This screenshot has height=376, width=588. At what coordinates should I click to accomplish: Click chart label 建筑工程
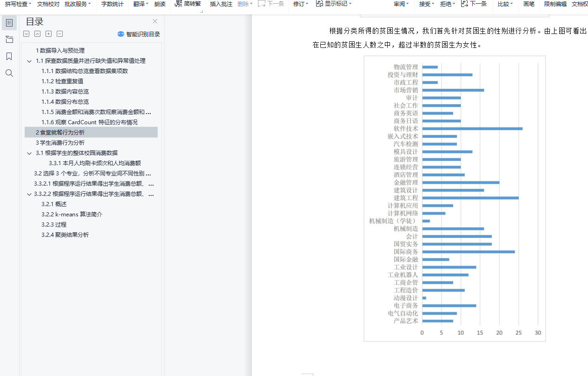coord(406,198)
